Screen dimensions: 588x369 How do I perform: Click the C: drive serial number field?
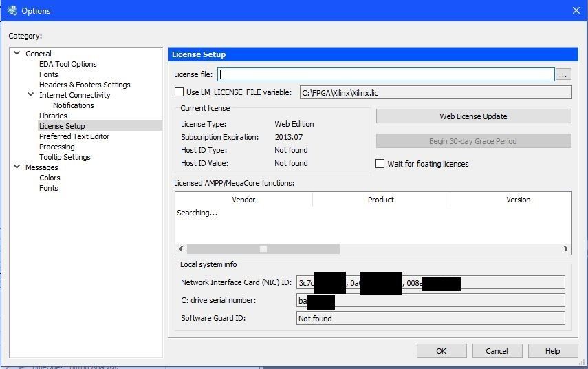[431, 301]
